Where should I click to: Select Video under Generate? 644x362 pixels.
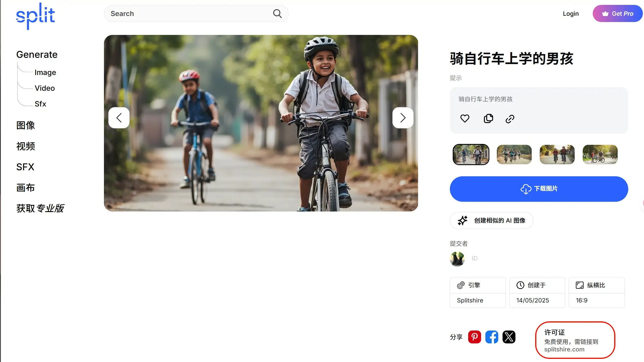(x=45, y=88)
